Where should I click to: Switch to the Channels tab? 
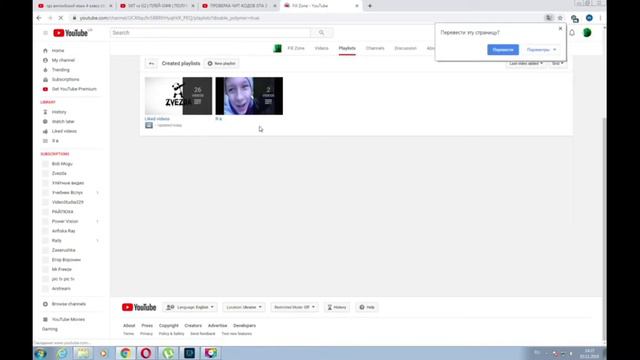[375, 48]
